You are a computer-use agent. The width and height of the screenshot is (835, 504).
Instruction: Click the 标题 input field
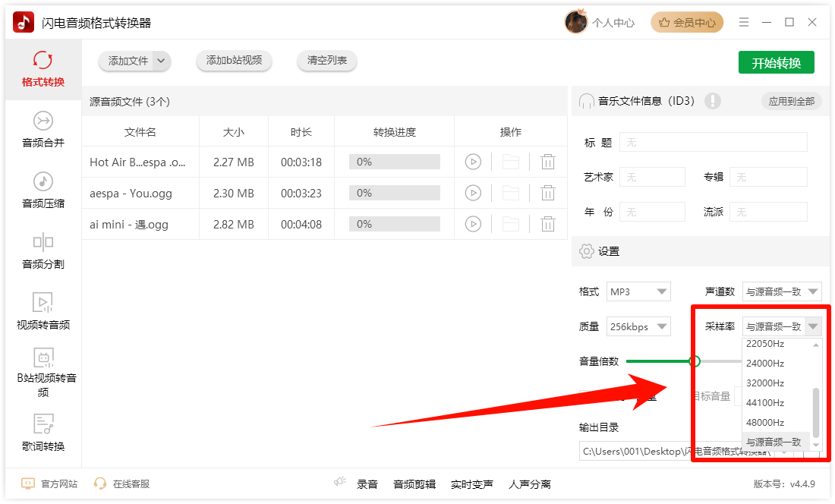tap(713, 142)
